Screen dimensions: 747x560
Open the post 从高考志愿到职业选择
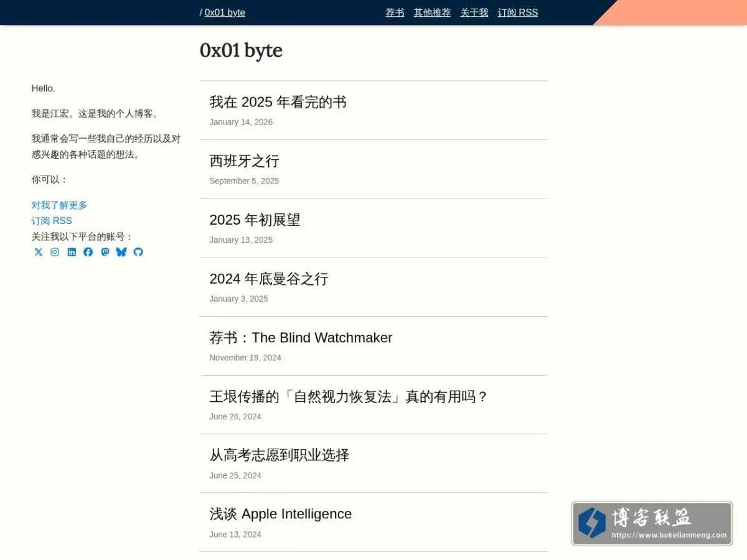[x=279, y=455]
